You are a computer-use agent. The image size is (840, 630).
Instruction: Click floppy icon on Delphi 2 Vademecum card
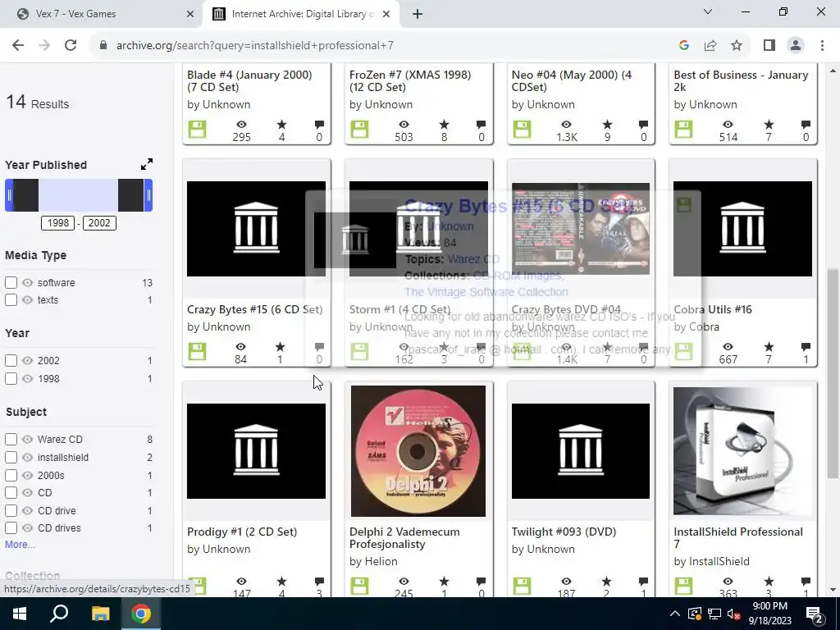pos(359,586)
